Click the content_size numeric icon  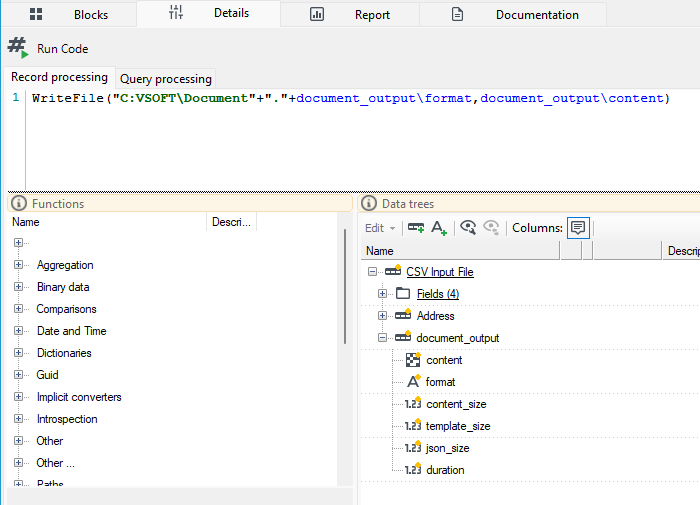(413, 403)
